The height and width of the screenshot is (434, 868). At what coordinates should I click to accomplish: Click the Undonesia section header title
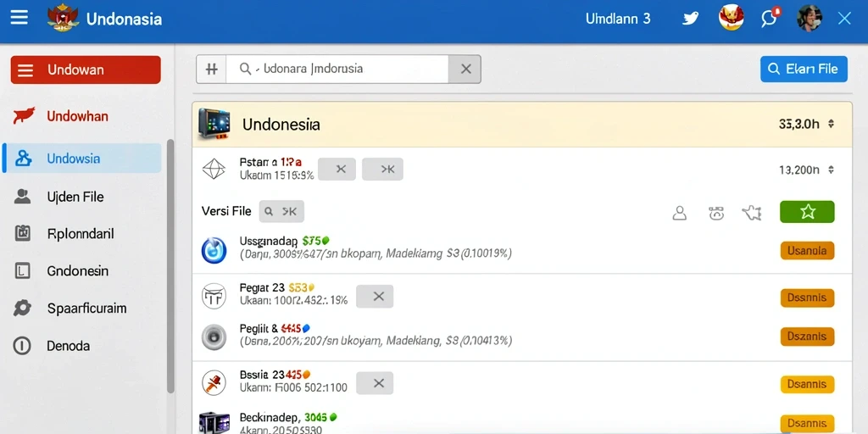click(x=281, y=124)
